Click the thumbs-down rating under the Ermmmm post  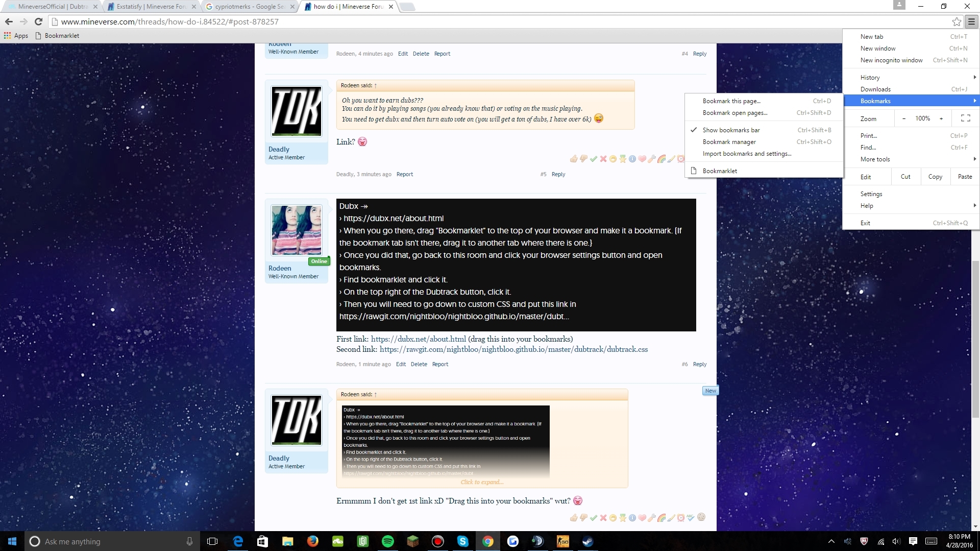(x=583, y=517)
